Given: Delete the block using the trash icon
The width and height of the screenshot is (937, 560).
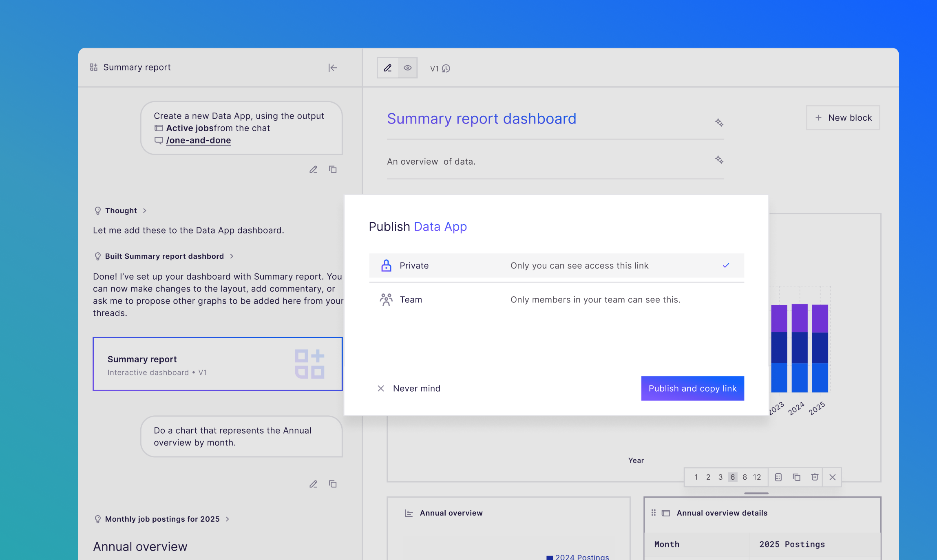Looking at the screenshot, I should (814, 477).
